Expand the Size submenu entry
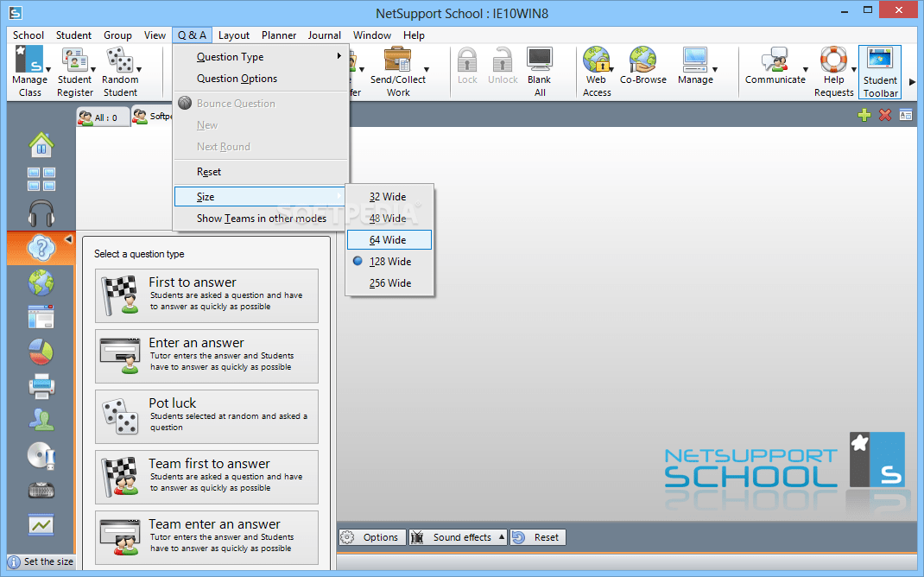 (x=261, y=197)
